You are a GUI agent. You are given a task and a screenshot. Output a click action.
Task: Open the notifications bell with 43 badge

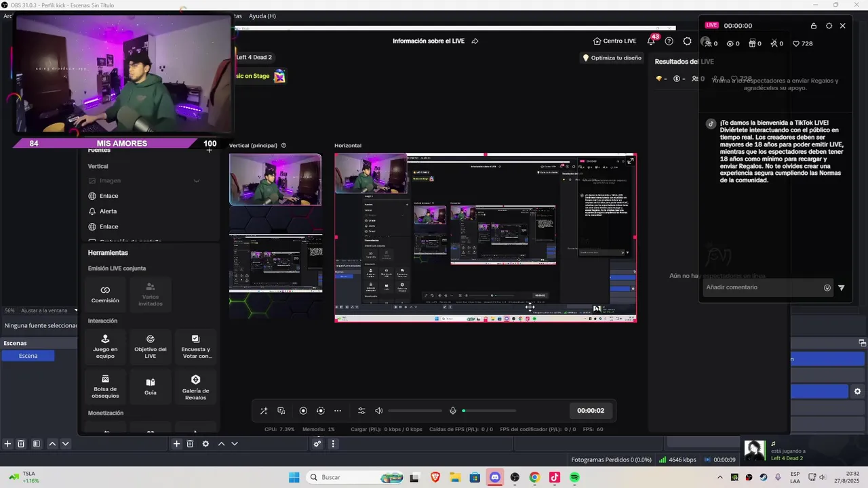[652, 41]
